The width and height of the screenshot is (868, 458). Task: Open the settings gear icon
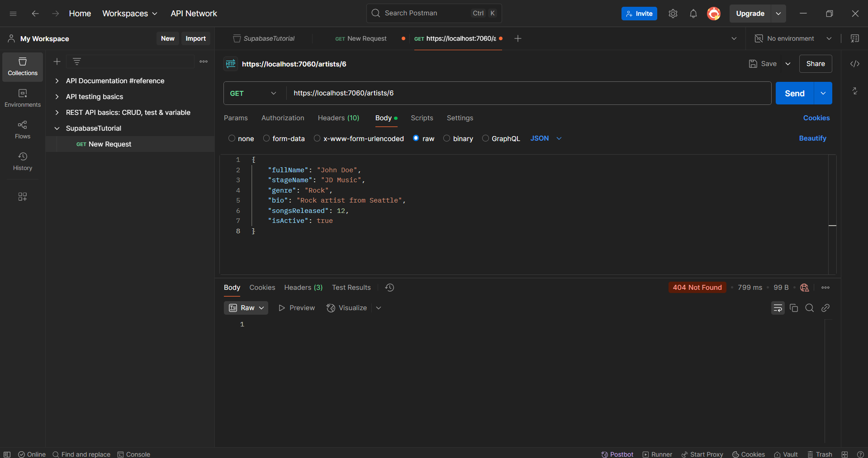point(673,14)
